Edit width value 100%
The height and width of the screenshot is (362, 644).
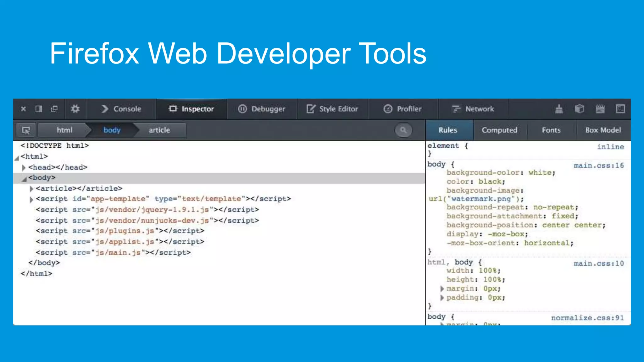(487, 271)
